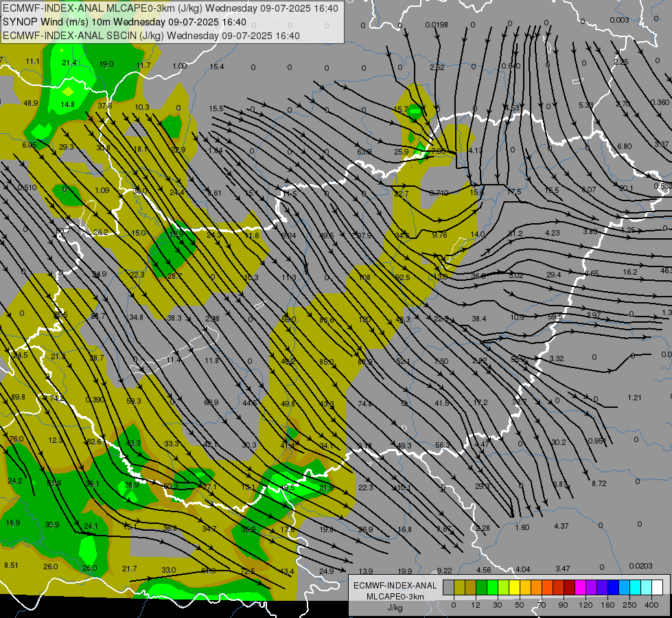Click the map value '21.4'
672x618 pixels.
69,62
